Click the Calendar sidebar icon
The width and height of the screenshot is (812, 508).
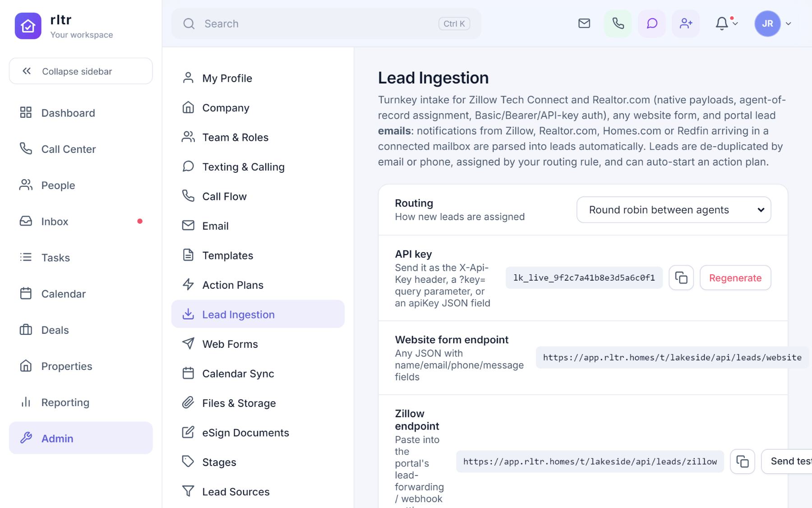point(26,294)
